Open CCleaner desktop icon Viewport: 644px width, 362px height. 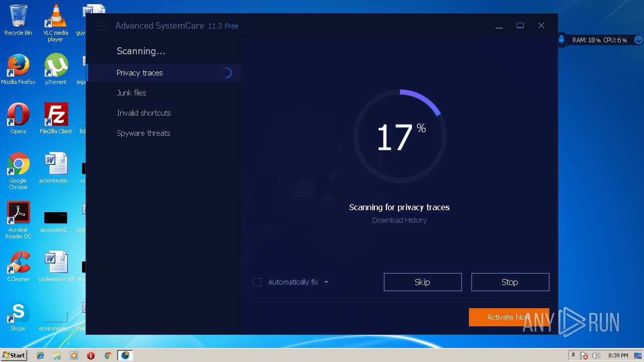click(18, 266)
